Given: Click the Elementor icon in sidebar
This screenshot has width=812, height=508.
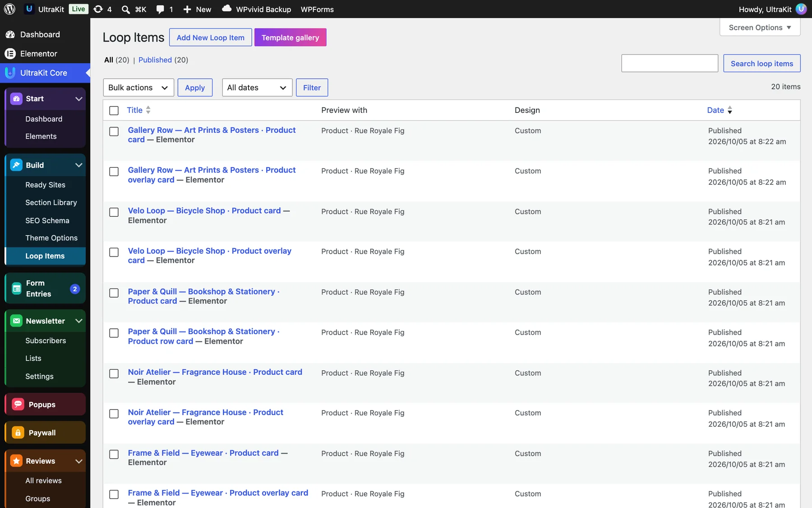Looking at the screenshot, I should (10, 54).
